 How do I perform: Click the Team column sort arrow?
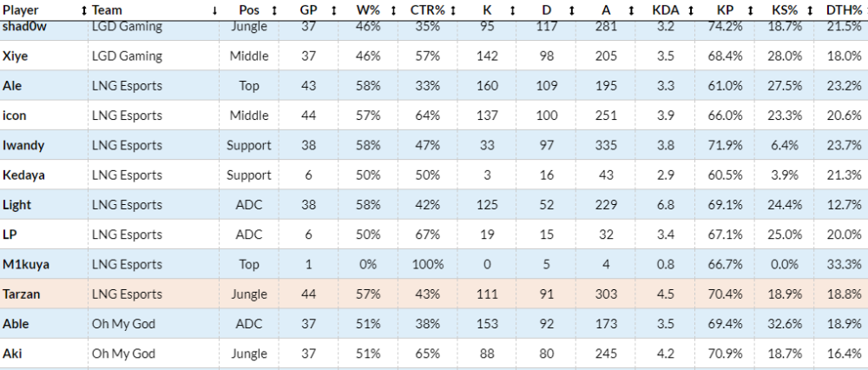point(214,10)
